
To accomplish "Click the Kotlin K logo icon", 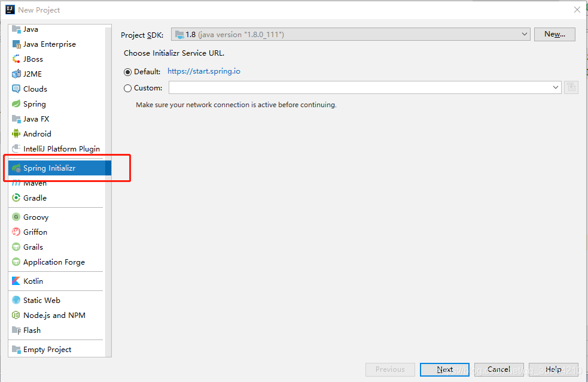I will click(x=16, y=281).
